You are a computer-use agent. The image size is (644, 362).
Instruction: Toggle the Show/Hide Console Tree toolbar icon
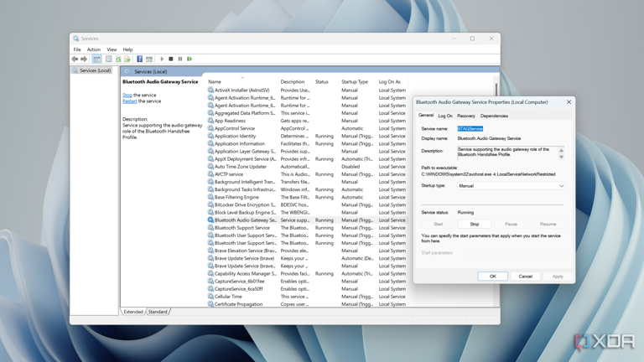pyautogui.click(x=97, y=59)
